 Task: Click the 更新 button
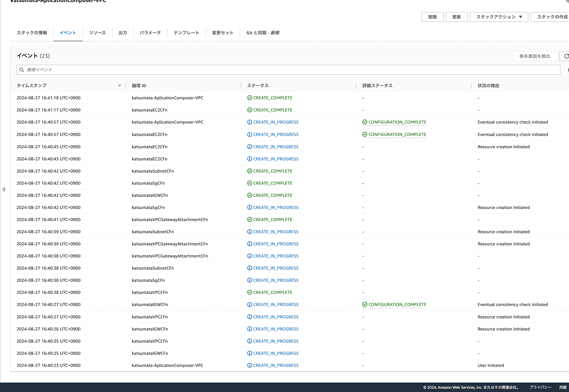coord(456,17)
